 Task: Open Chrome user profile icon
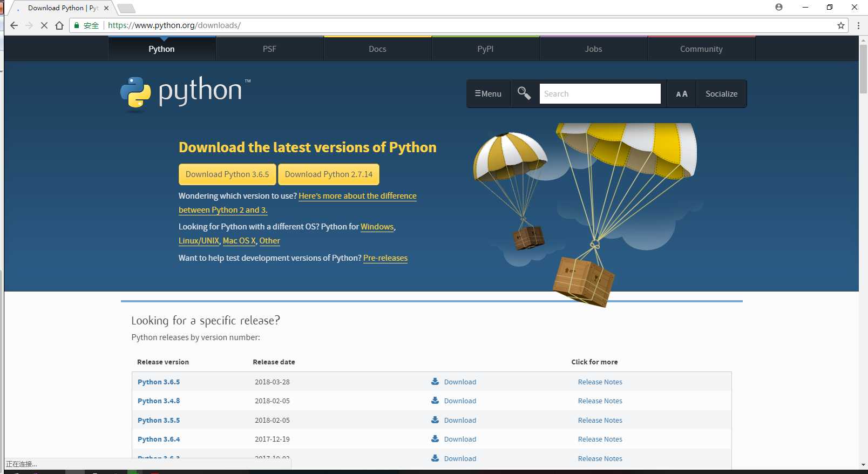[778, 7]
